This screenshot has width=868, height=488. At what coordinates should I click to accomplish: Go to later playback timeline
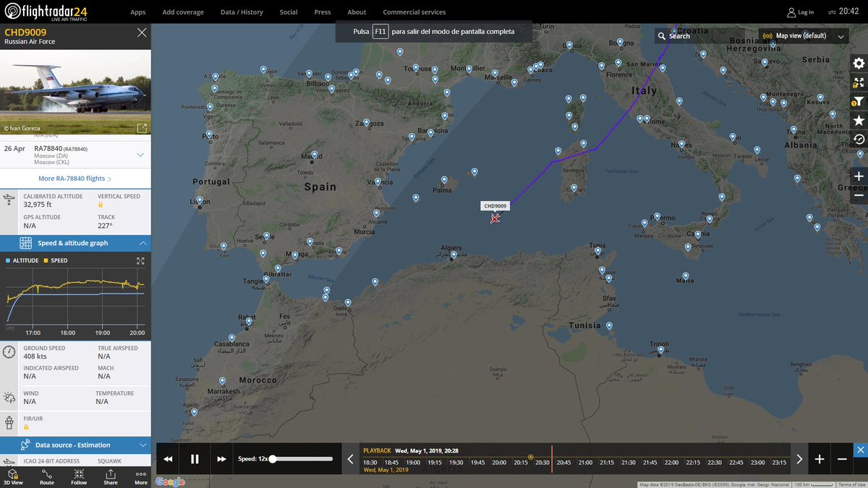[x=799, y=459]
